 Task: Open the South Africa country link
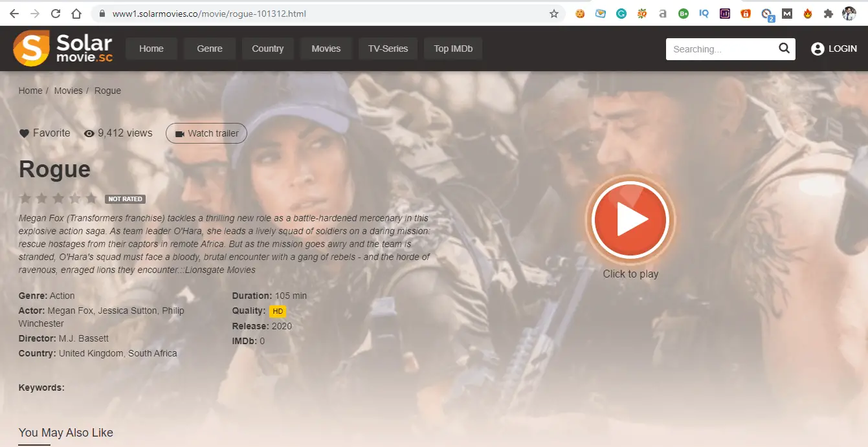coord(153,353)
